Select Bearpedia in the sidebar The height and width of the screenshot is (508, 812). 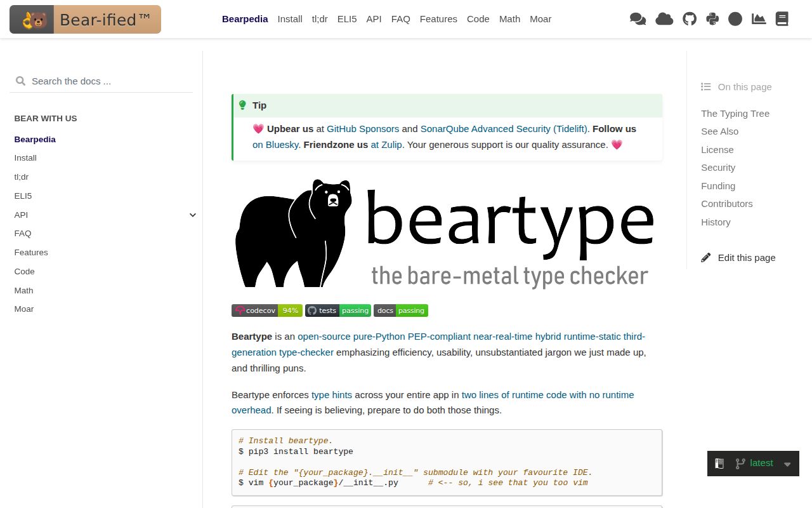coord(35,139)
